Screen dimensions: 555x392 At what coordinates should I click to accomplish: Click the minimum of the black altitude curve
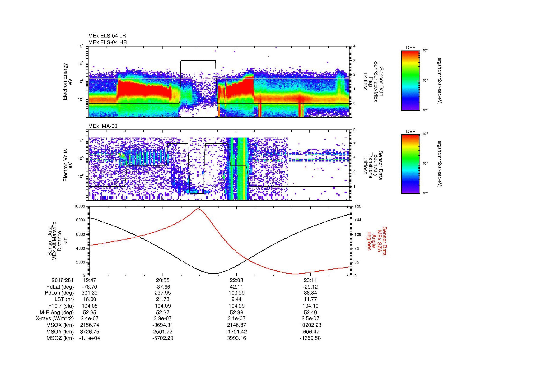tap(213, 273)
